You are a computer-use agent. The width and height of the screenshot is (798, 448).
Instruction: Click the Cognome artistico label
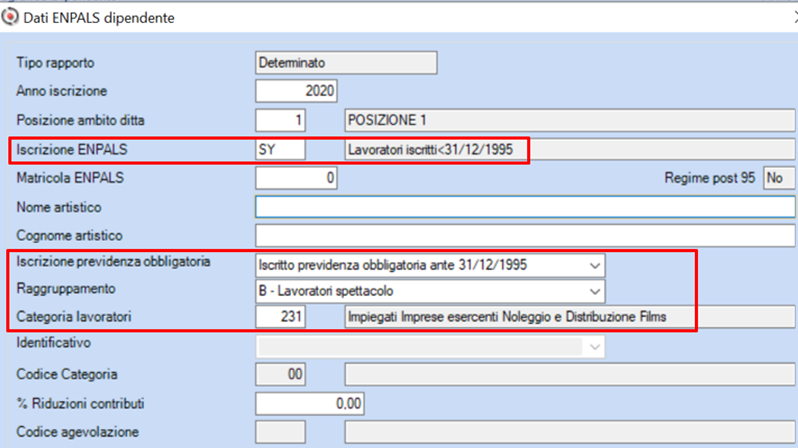(70, 236)
